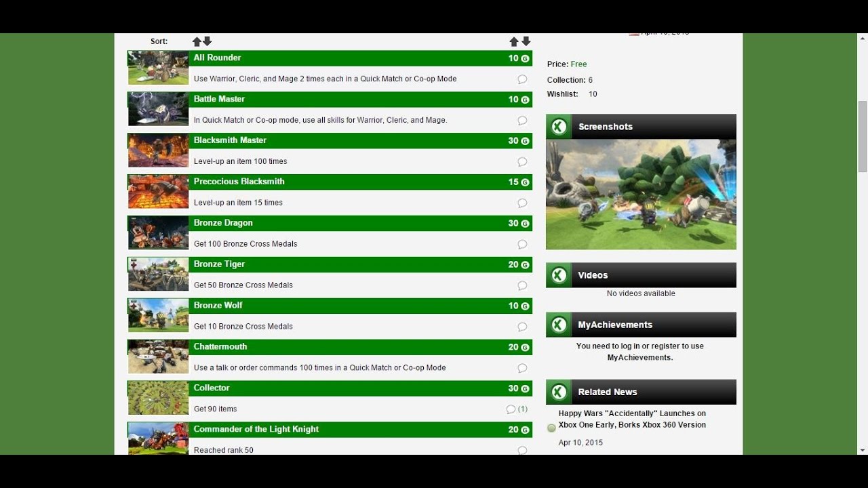The width and height of the screenshot is (868, 488).
Task: Open the Bronze Tiger achievement title
Action: pos(219,264)
